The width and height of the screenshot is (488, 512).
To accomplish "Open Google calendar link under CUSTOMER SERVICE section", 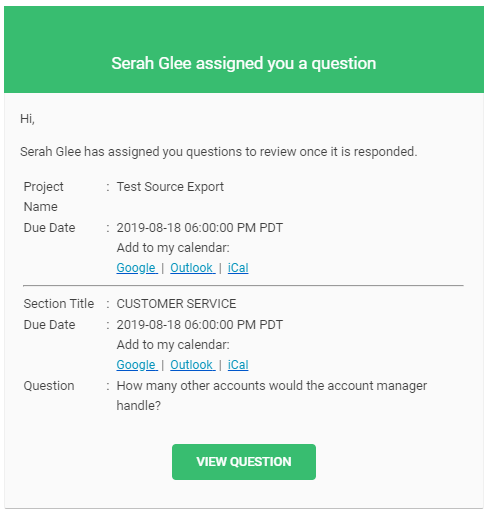I will pos(137,365).
